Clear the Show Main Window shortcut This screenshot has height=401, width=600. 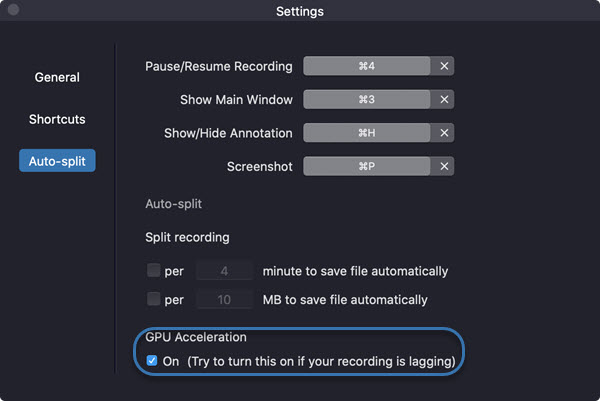click(x=444, y=99)
